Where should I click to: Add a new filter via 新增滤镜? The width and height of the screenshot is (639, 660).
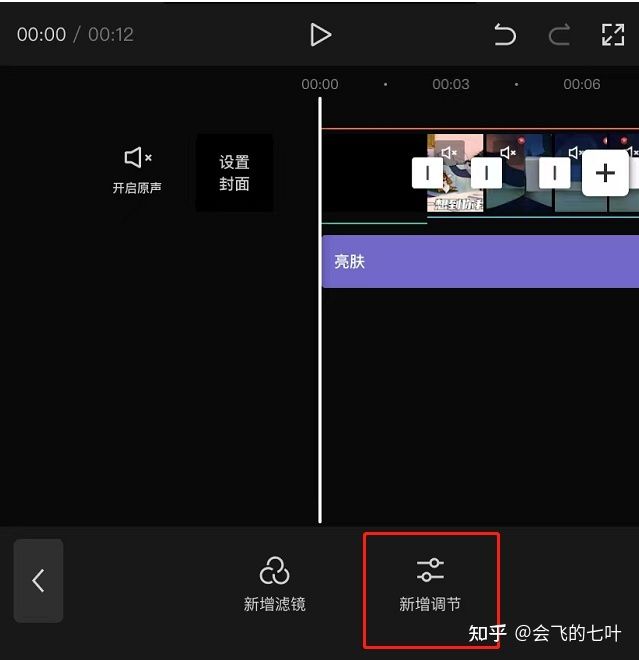point(274,584)
